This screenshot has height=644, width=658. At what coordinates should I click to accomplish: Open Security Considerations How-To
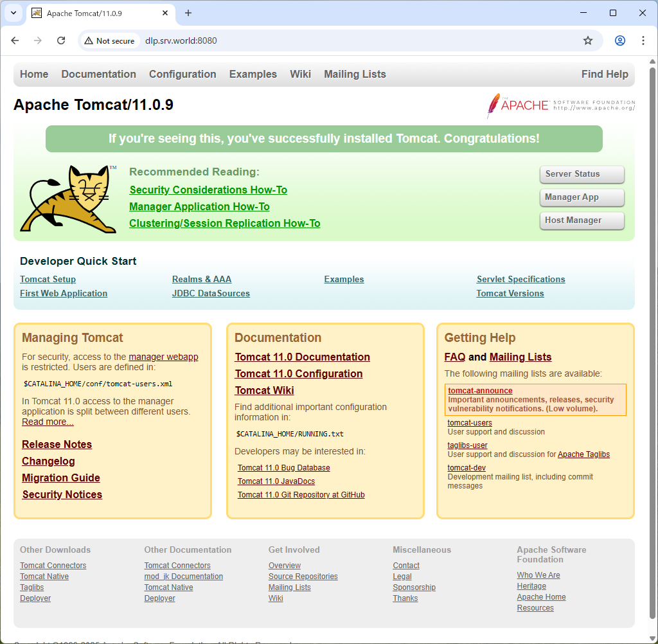pyautogui.click(x=208, y=190)
